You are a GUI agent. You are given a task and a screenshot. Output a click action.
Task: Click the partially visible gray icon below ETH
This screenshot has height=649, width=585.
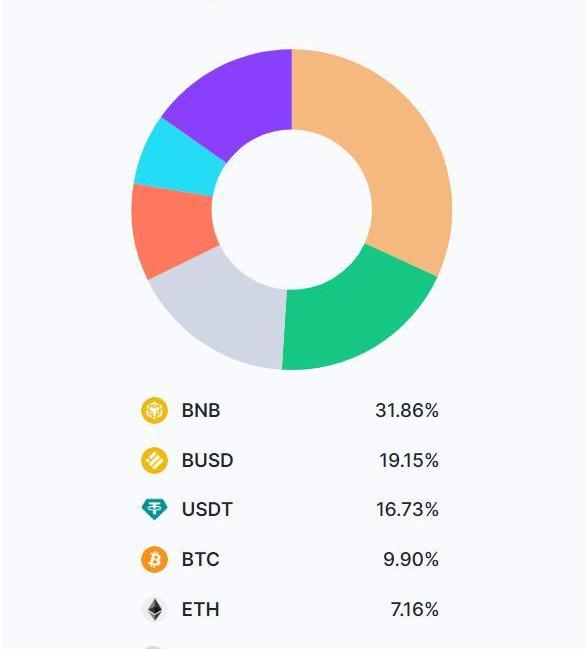[x=154, y=647]
